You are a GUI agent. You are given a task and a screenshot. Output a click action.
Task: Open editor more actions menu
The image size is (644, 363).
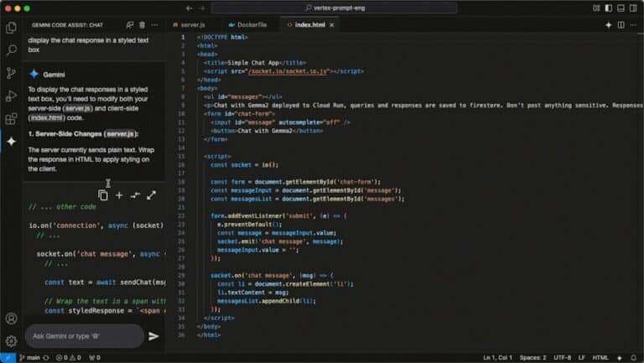(x=633, y=25)
